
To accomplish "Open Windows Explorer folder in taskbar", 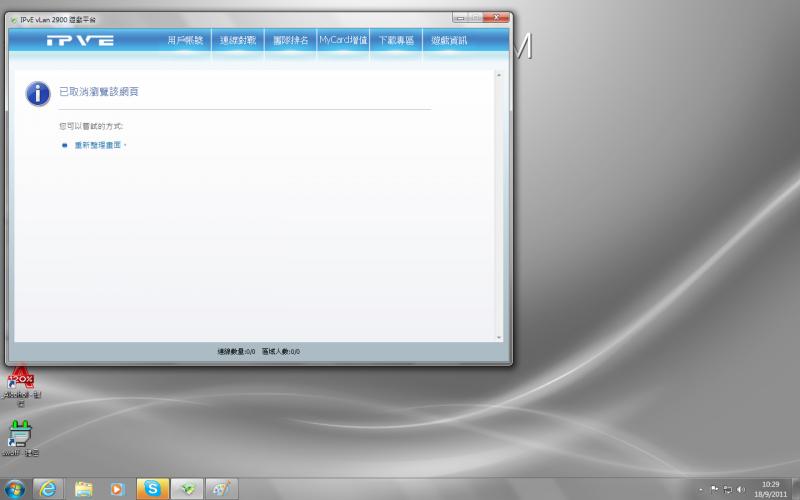I will 83,489.
